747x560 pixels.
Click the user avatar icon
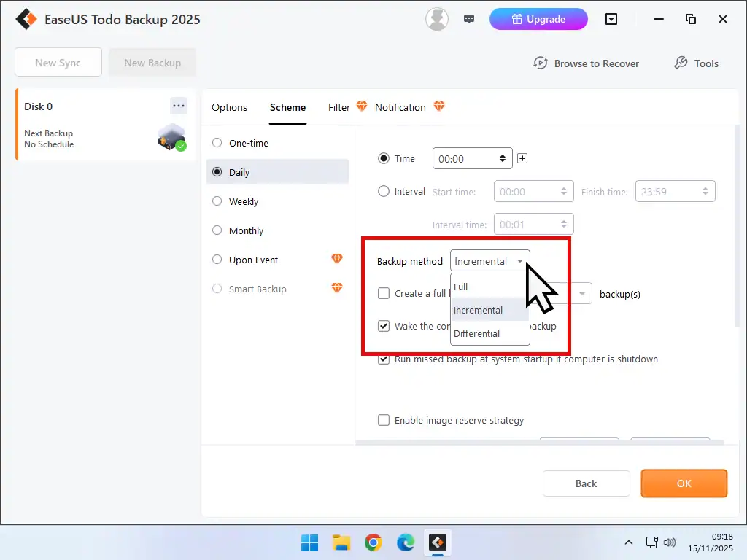[436, 19]
